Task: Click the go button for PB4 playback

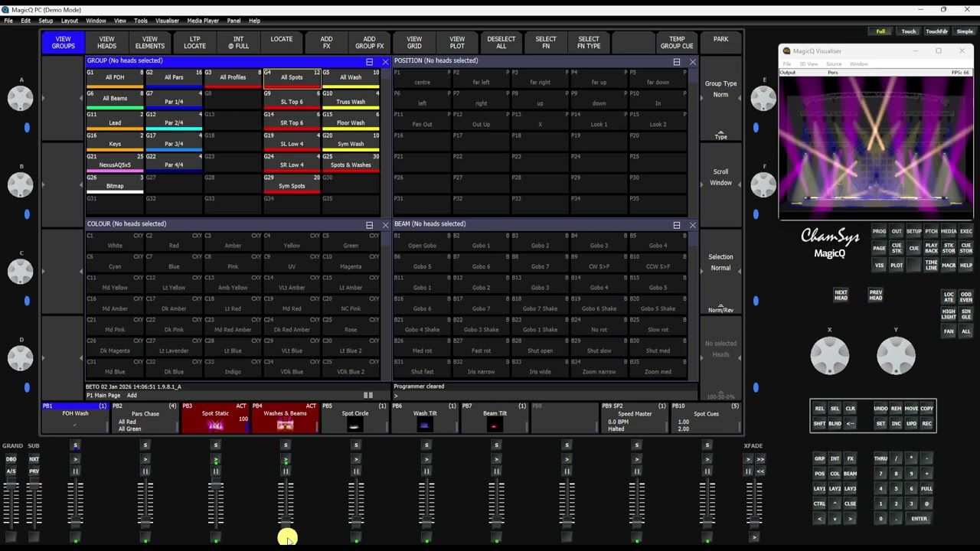Action: [x=286, y=459]
